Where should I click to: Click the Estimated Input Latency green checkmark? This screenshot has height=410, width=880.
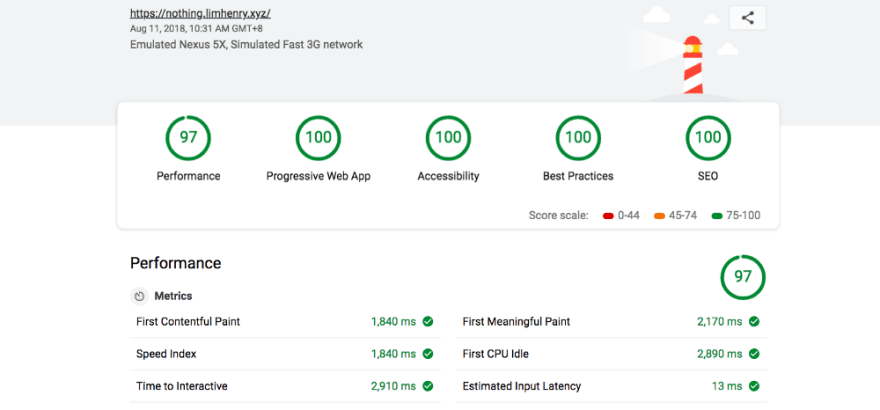(754, 386)
